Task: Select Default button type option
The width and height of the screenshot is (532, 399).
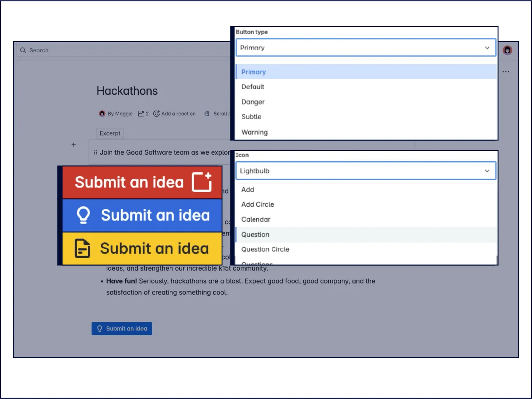Action: [366, 87]
